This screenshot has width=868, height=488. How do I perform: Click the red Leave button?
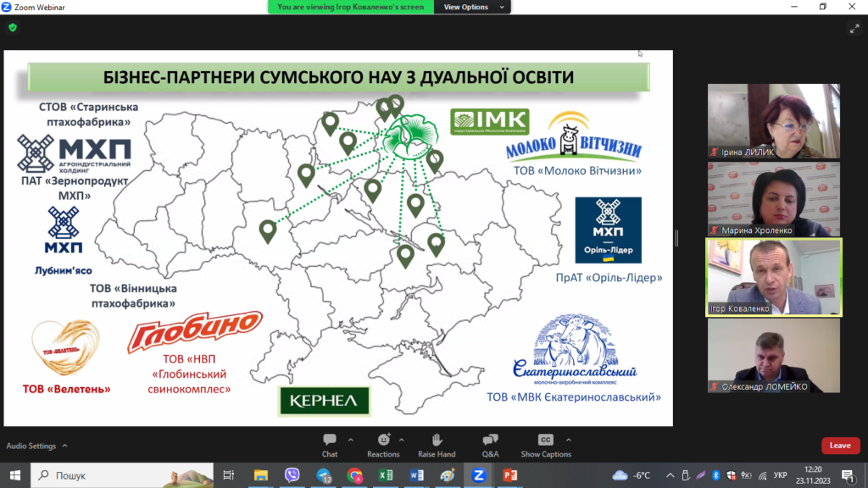click(x=840, y=446)
